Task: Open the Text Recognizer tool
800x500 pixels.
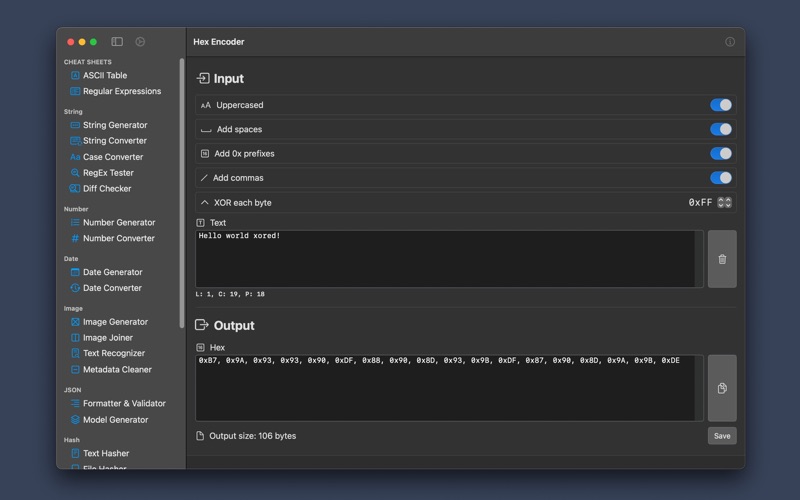Action: point(114,353)
